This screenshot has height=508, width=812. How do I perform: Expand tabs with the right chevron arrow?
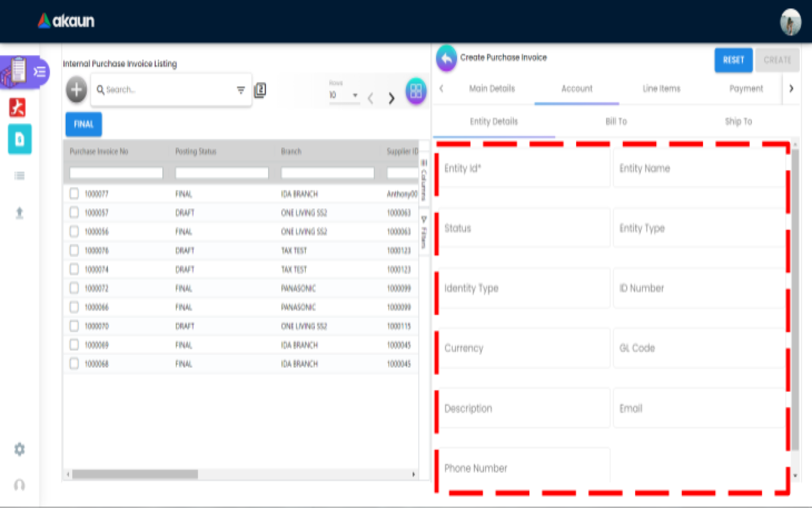tap(791, 89)
